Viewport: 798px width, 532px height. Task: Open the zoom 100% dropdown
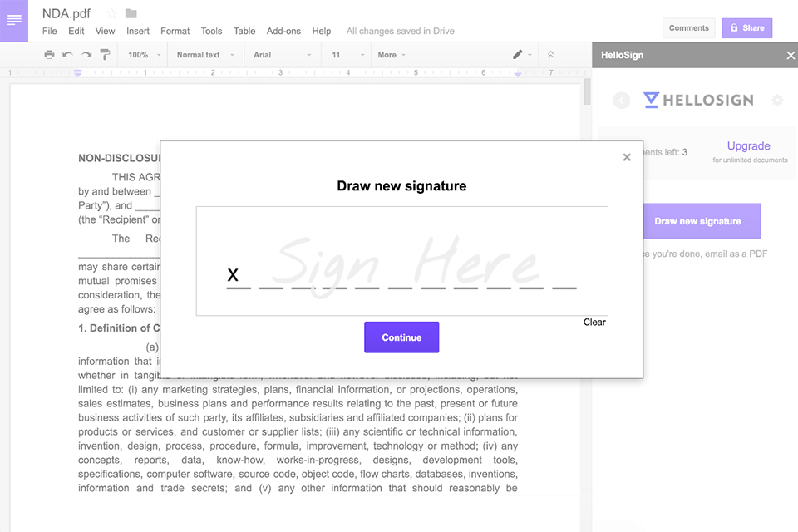tap(144, 55)
